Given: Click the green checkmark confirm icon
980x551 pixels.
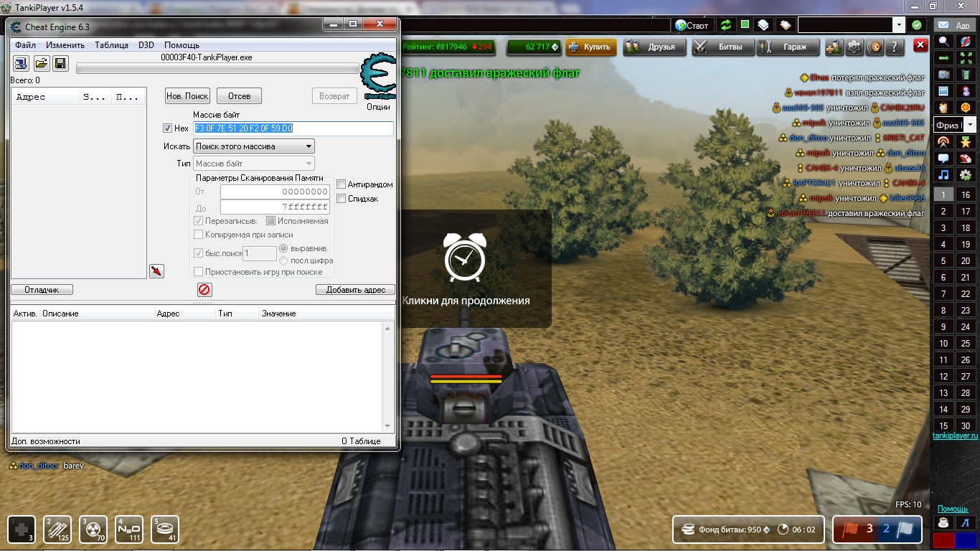Looking at the screenshot, I should 917,25.
